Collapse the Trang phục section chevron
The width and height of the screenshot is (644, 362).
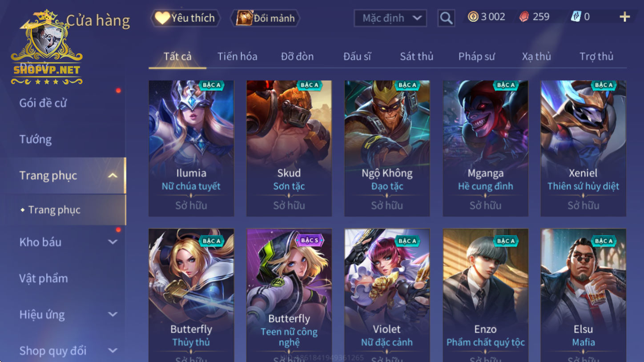click(x=113, y=176)
